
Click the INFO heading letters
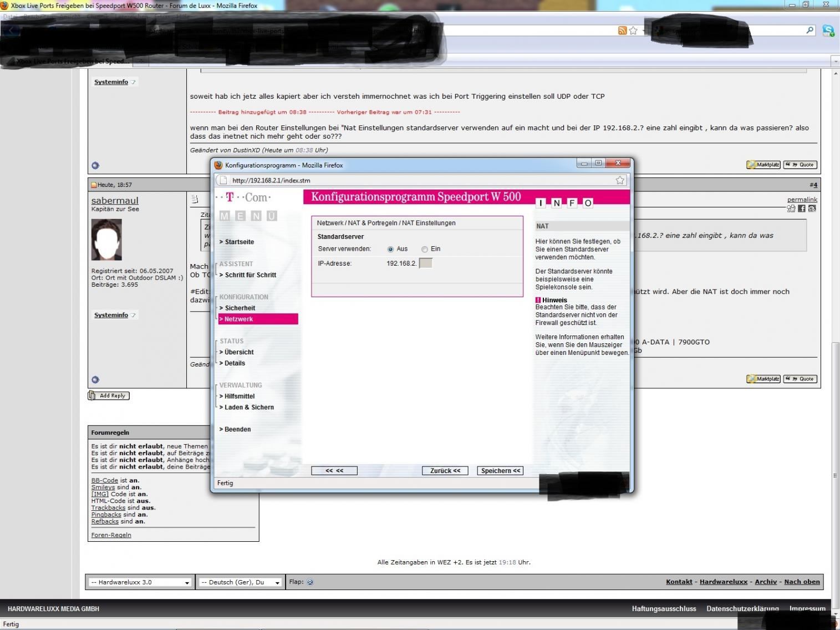coord(565,203)
